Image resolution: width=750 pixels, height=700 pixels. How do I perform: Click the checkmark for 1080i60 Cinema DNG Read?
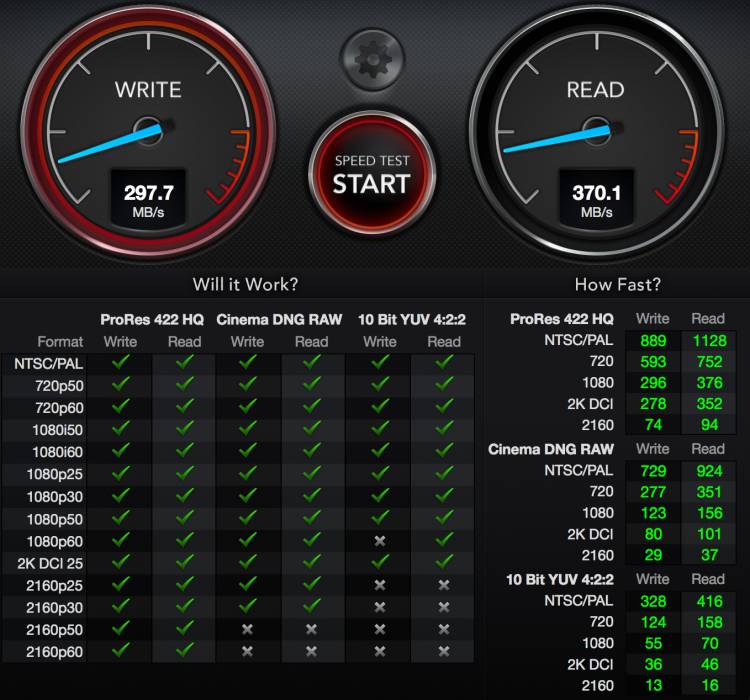click(x=311, y=450)
